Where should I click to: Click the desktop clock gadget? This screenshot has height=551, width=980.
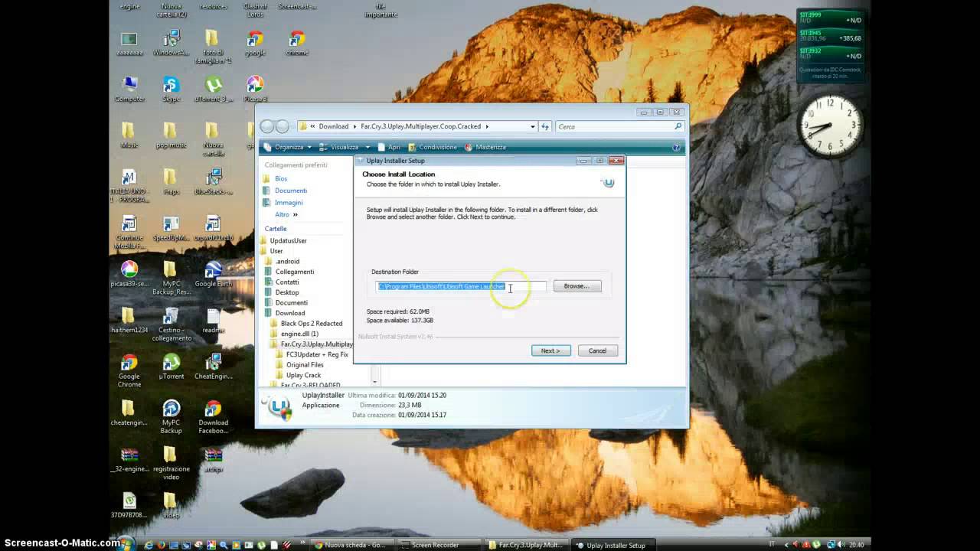pyautogui.click(x=830, y=126)
